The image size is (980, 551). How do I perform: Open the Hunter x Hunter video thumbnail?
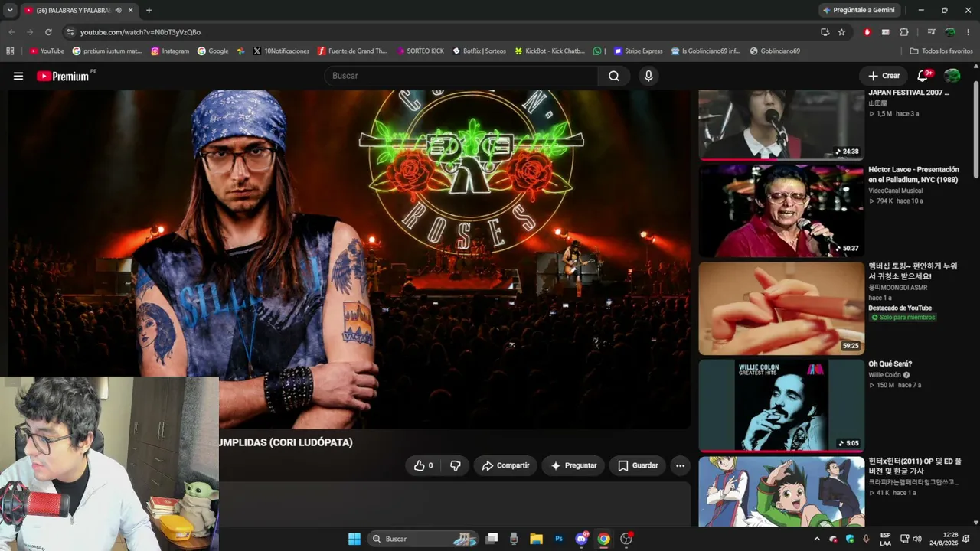pyautogui.click(x=781, y=492)
